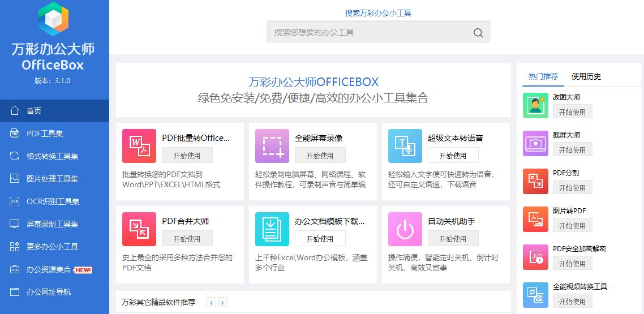Screen dimensions: 644x314
Task: Click the 全能视频转换工具 blue icon
Action: [x=535, y=295]
